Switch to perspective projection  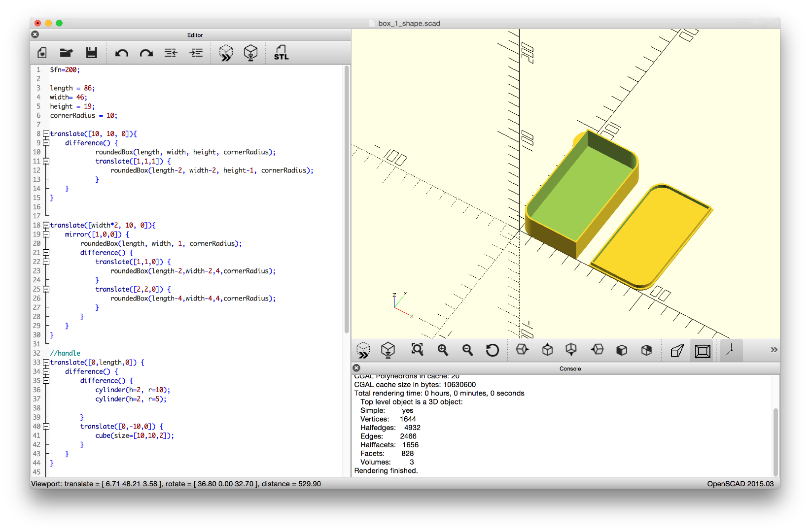[x=676, y=350]
